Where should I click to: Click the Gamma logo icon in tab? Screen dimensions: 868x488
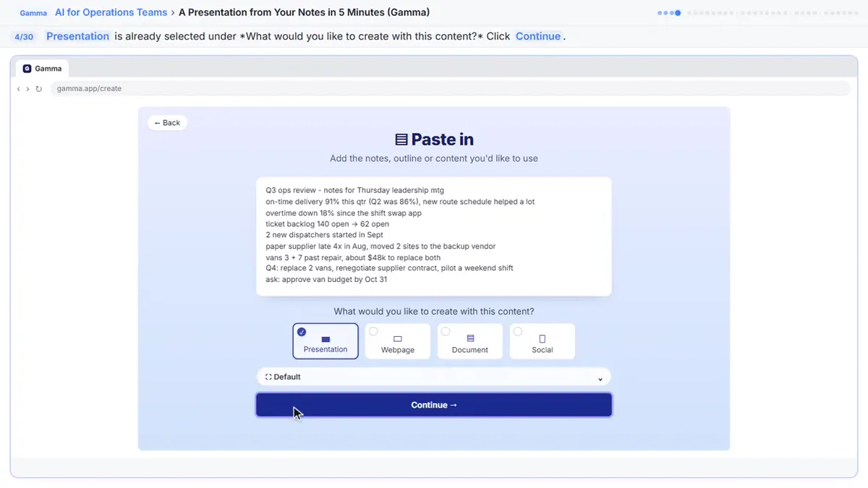(x=27, y=69)
